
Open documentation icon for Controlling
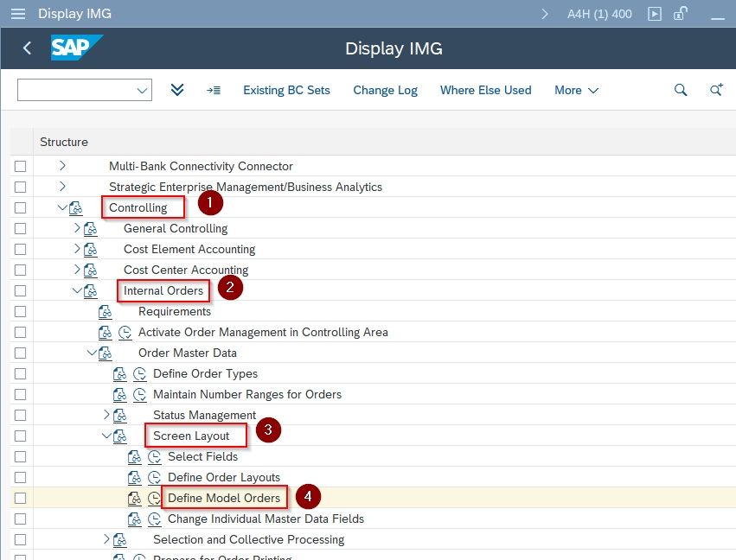(x=76, y=207)
